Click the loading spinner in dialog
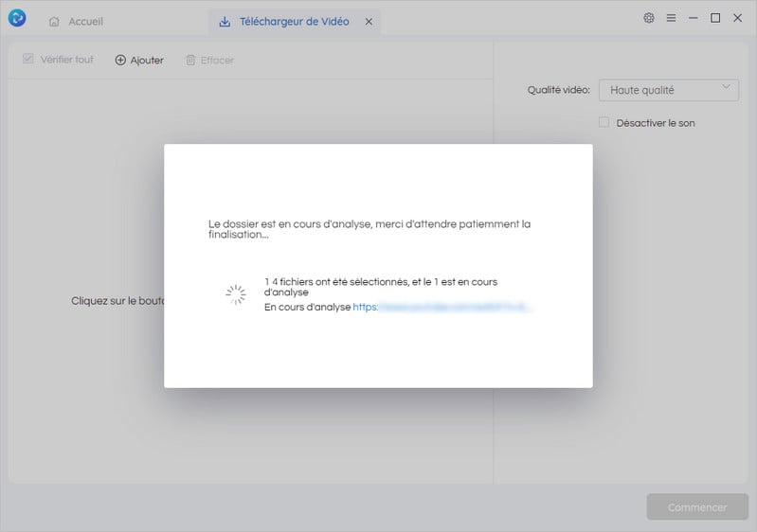This screenshot has height=532, width=757. tap(236, 294)
